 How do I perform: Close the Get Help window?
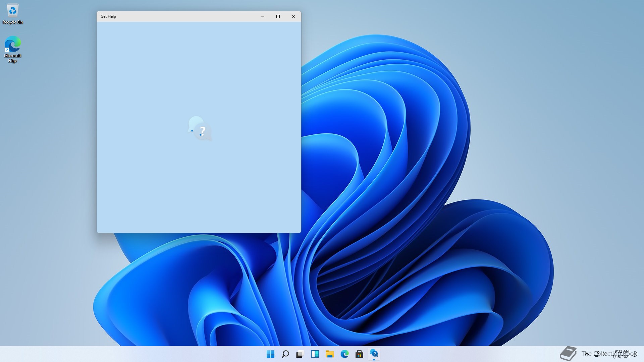click(293, 16)
